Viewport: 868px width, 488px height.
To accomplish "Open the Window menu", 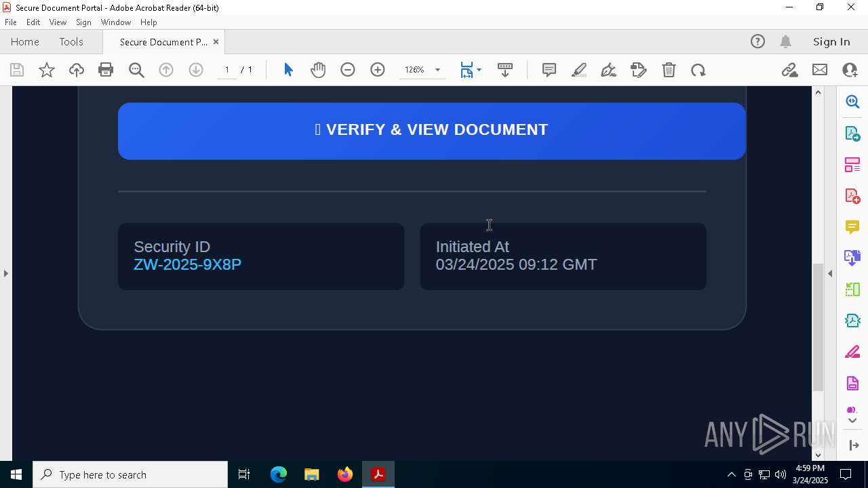I will (116, 22).
